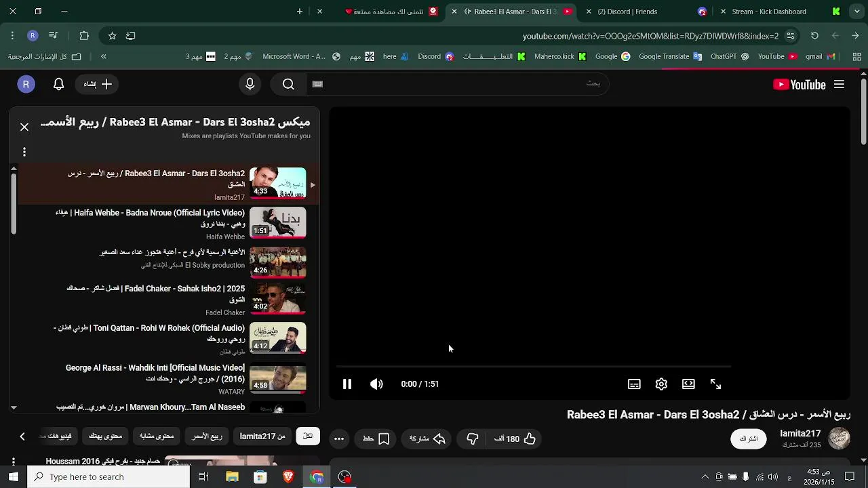Viewport: 868px width, 488px height.
Task: Like the video showing 180 ألف
Action: pos(515,439)
